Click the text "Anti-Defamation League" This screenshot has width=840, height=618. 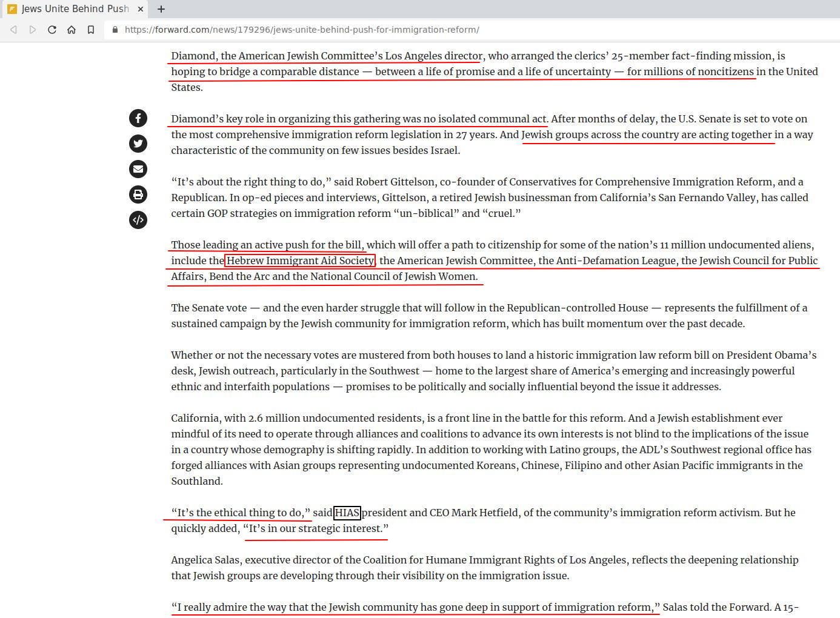(x=616, y=261)
